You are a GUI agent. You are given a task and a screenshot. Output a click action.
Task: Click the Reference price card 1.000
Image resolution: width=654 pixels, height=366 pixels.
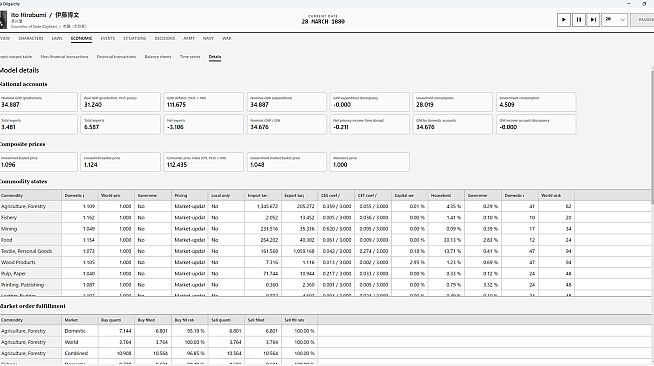(370, 162)
